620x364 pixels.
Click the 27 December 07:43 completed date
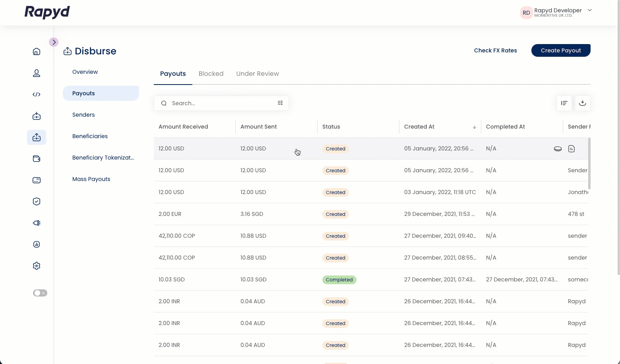(522, 279)
